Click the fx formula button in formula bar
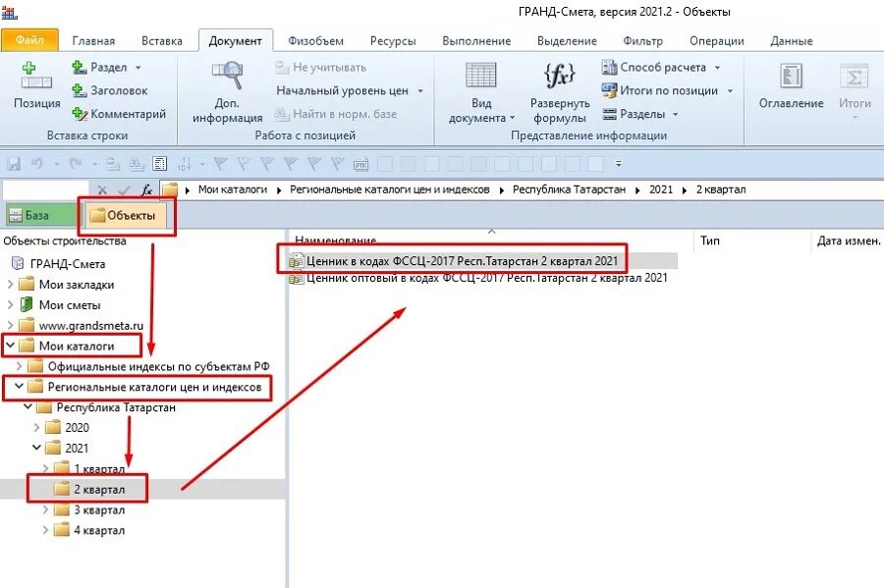 click(x=146, y=189)
